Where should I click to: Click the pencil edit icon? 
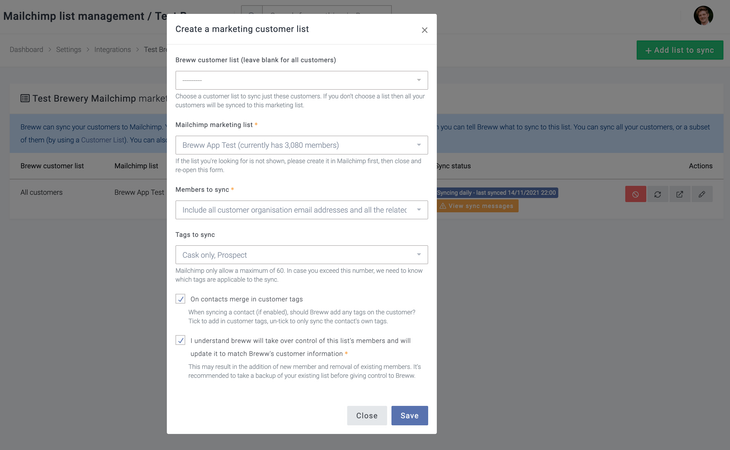pyautogui.click(x=702, y=193)
